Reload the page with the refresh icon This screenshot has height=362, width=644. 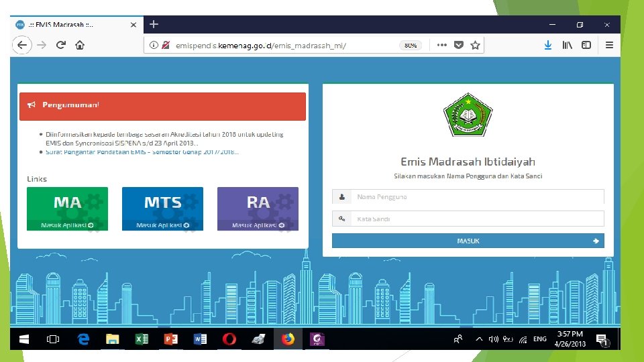pyautogui.click(x=61, y=45)
